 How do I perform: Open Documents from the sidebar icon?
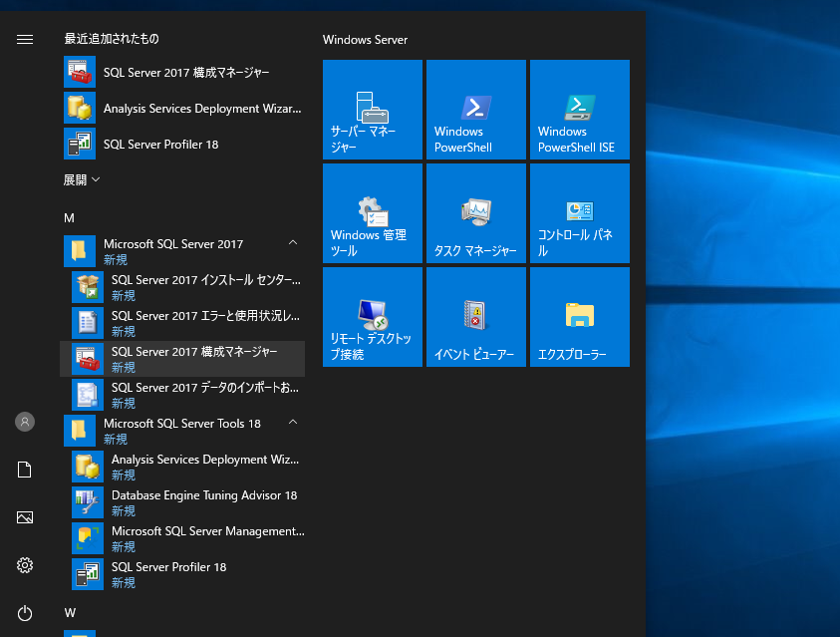point(25,470)
